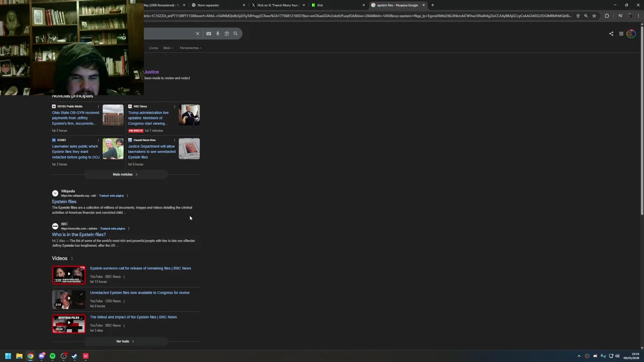
Task: Open File Explorer from the taskbar
Action: point(19,356)
